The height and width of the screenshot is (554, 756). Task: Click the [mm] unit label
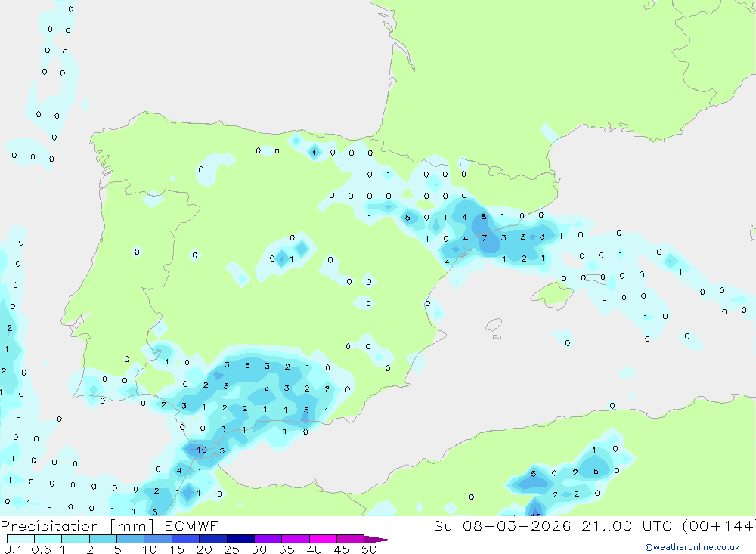[132, 526]
